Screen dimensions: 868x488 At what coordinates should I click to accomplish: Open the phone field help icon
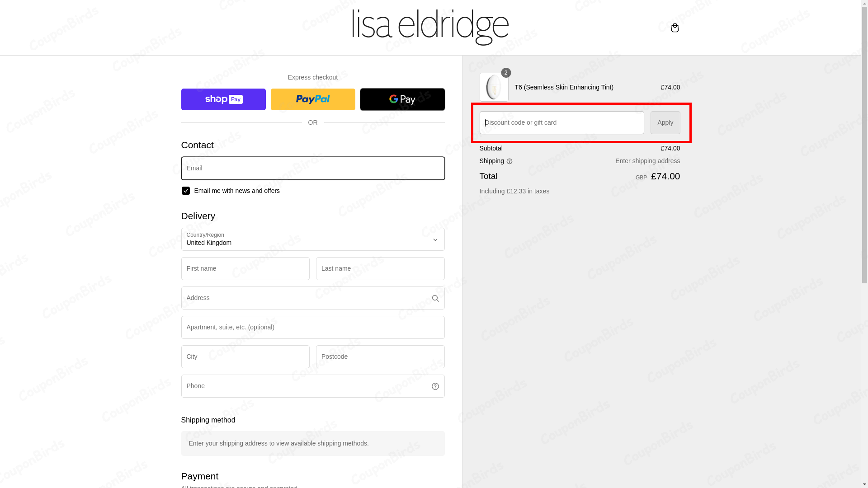(435, 386)
